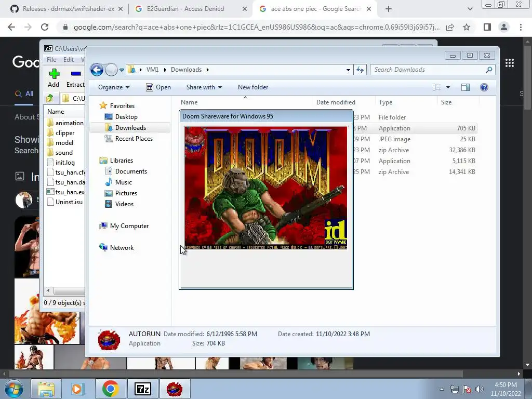
Task: Select Network in navigation pane
Action: point(116,248)
